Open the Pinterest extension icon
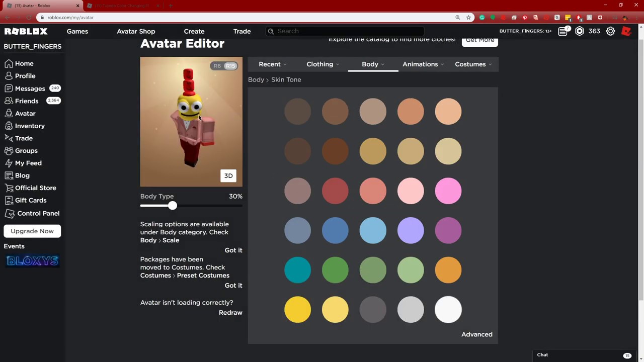The image size is (644, 362). (x=525, y=18)
